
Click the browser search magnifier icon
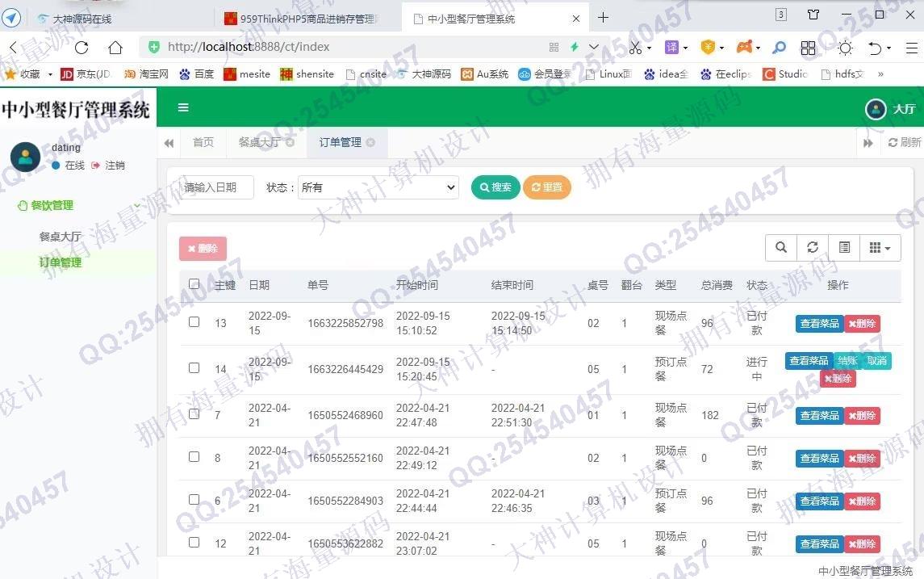tap(779, 47)
